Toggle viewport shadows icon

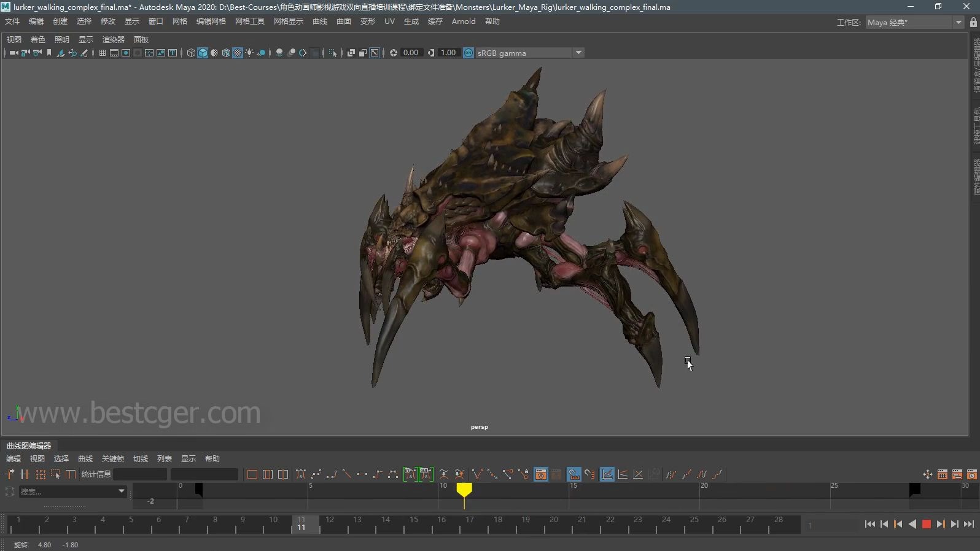click(x=261, y=53)
